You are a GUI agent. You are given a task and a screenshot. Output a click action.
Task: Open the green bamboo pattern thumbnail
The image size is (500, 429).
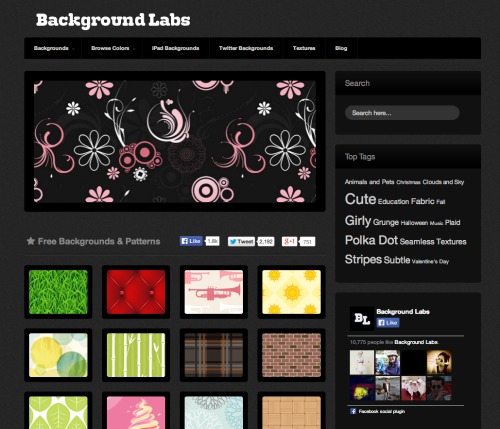pyautogui.click(x=136, y=355)
